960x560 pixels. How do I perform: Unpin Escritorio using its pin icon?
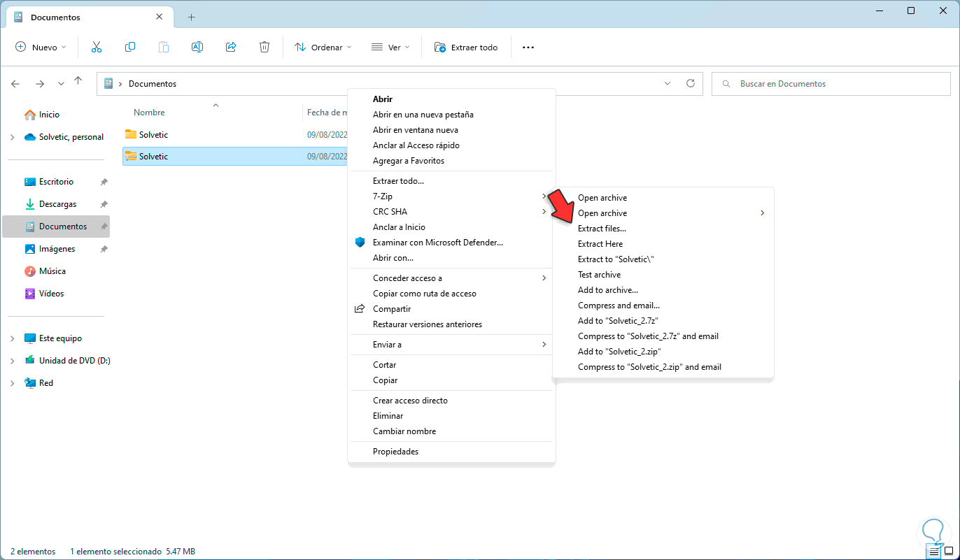coord(104,182)
